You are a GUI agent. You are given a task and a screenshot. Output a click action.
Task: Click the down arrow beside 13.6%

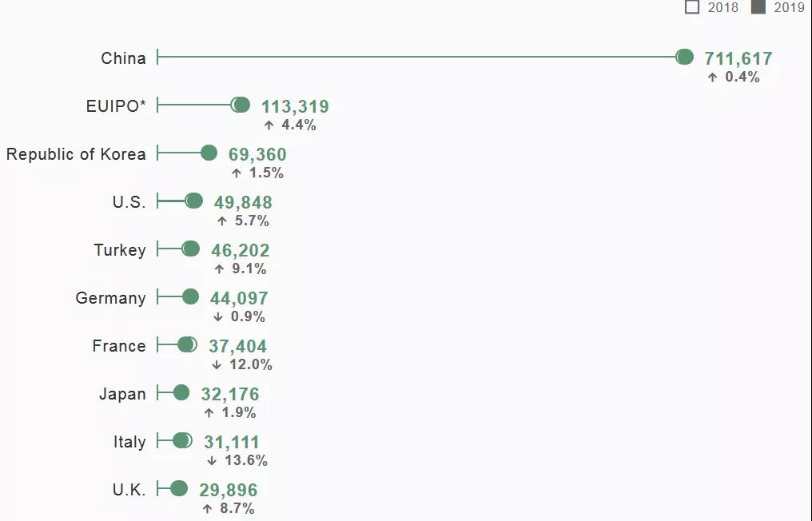212,461
